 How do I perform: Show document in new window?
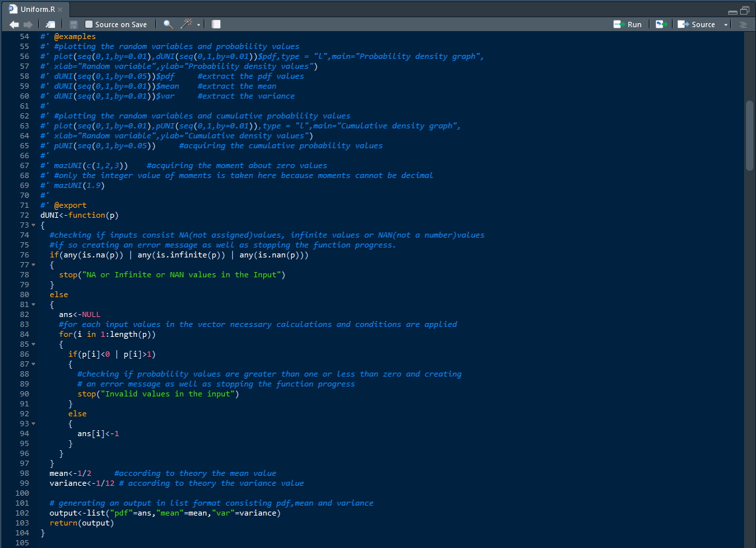50,24
